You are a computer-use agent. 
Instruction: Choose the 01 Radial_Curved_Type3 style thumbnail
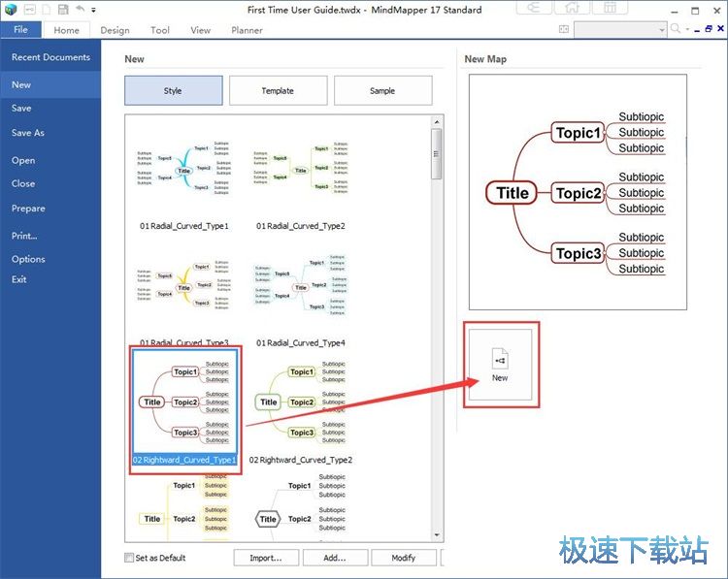point(183,286)
